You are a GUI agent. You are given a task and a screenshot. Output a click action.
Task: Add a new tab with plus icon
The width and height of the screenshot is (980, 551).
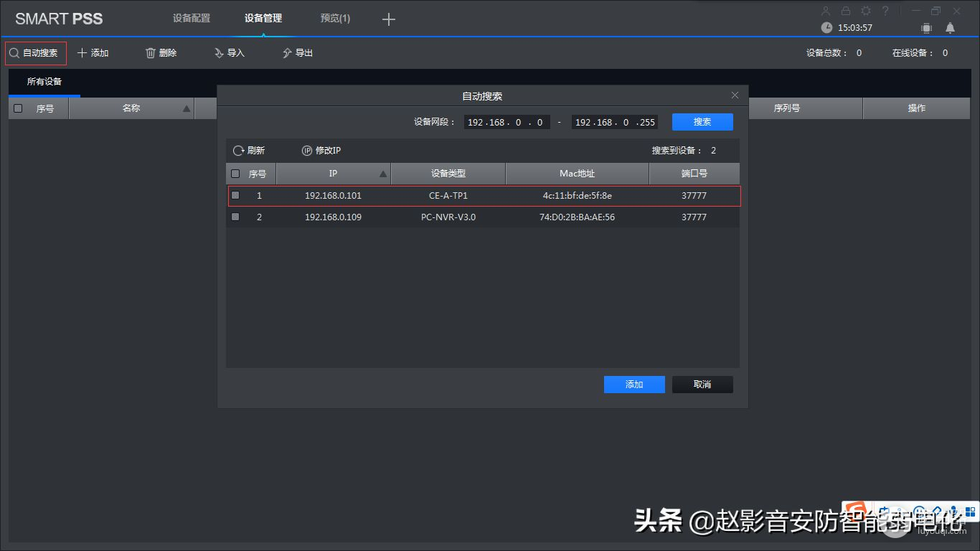click(389, 19)
